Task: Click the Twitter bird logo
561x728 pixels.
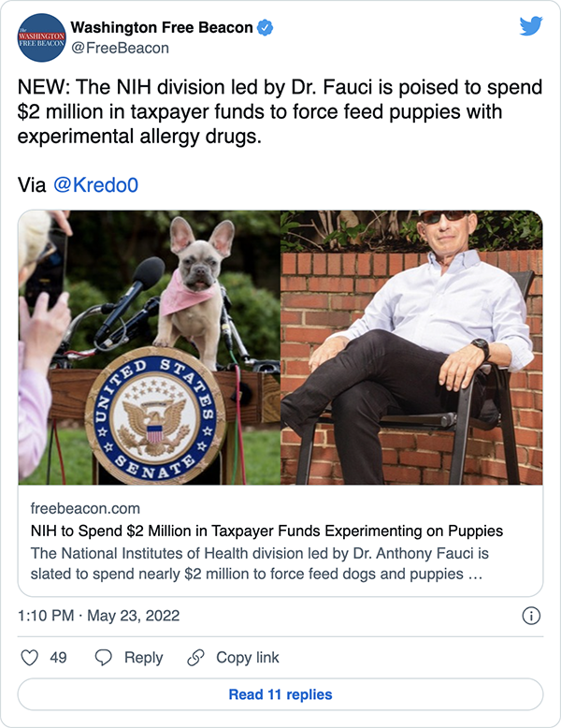Action: click(x=530, y=27)
